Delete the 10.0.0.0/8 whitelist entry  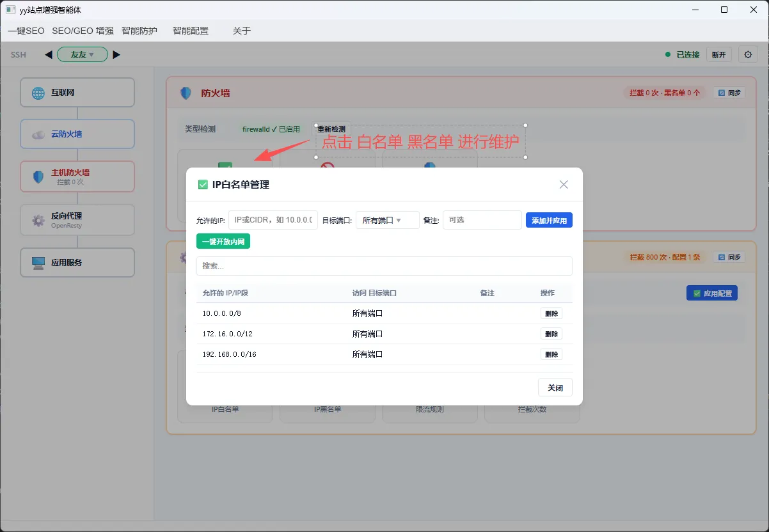pyautogui.click(x=551, y=313)
